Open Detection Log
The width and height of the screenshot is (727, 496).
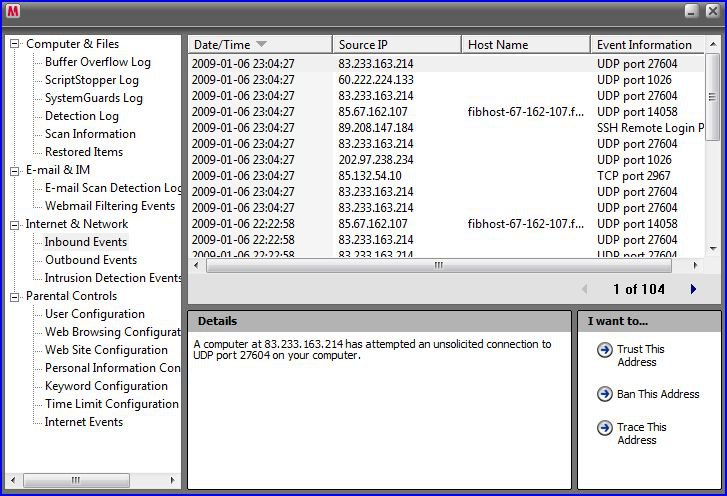[x=82, y=116]
